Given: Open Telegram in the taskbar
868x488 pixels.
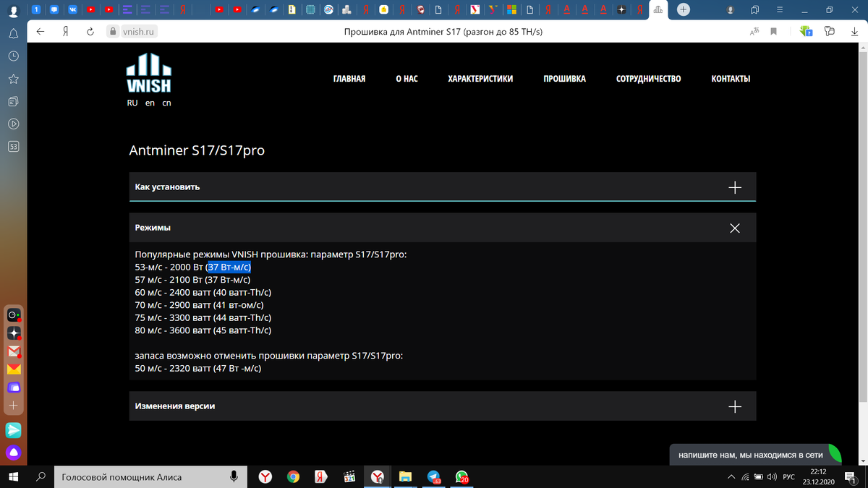Looking at the screenshot, I should tap(433, 476).
